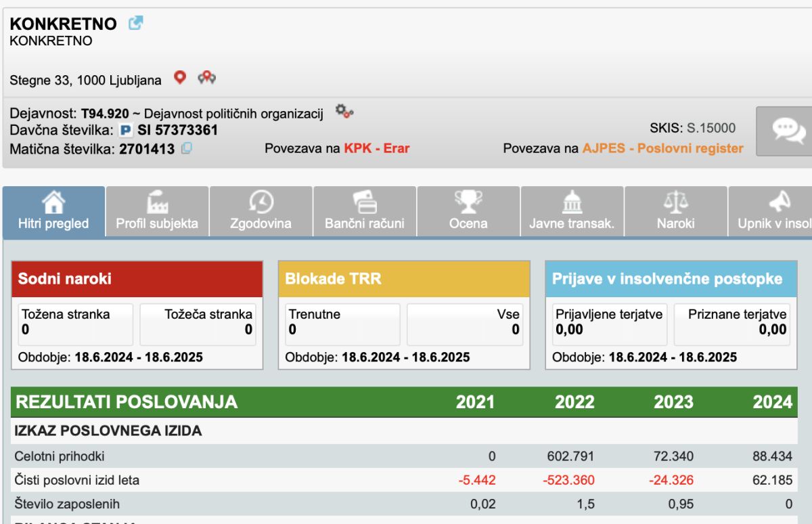The image size is (812, 524).
Task: Follow the KPK - Erar link
Action: click(377, 148)
